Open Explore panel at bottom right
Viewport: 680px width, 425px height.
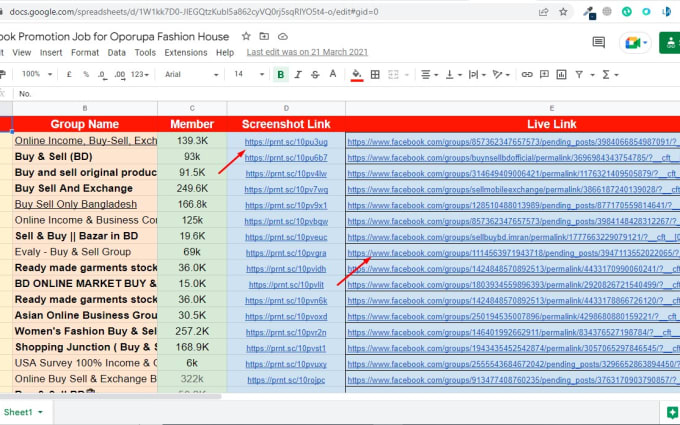pyautogui.click(x=672, y=412)
